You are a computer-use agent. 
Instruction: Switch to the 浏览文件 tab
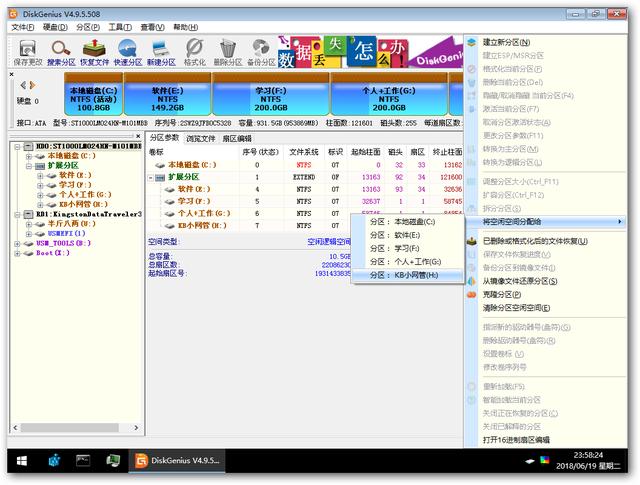click(201, 138)
